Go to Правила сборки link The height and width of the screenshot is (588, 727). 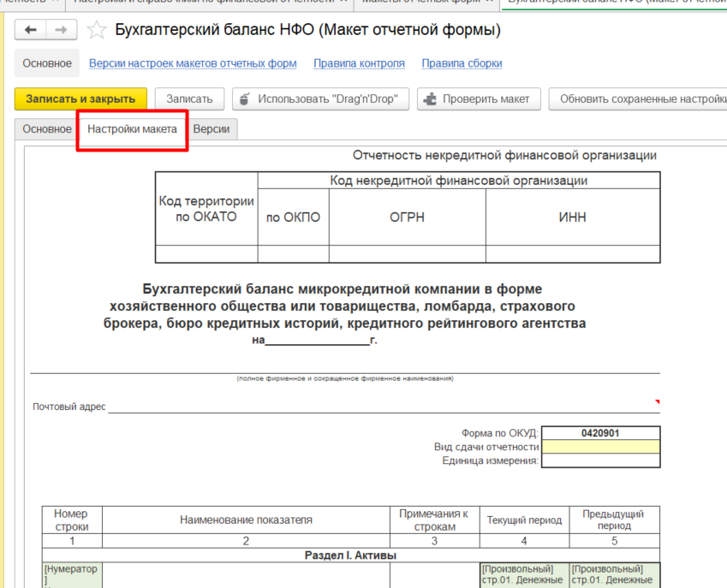(462, 63)
